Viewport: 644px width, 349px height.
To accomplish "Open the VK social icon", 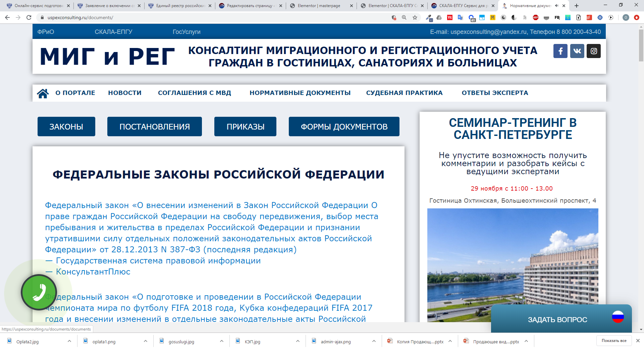I will (577, 51).
